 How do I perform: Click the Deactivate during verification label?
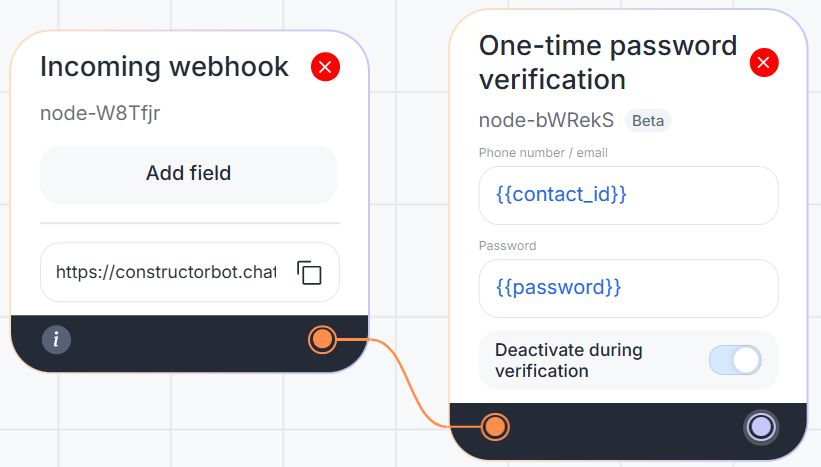pyautogui.click(x=568, y=360)
